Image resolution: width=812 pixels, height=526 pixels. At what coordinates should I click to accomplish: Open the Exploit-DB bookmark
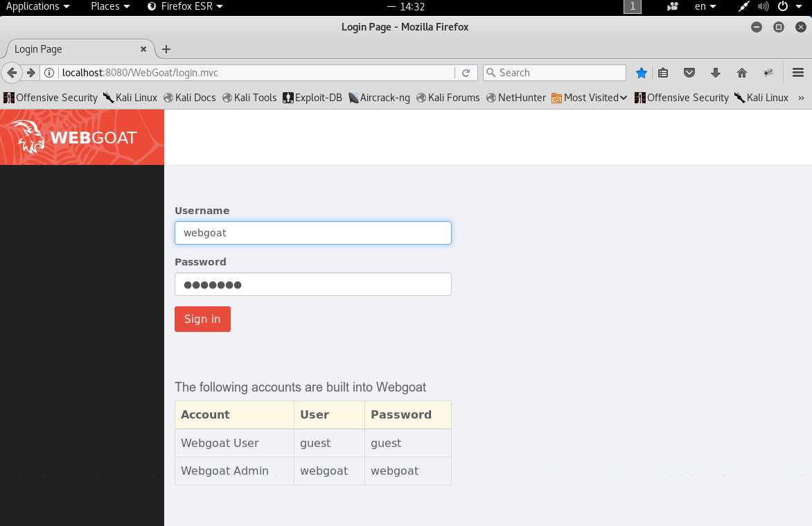point(312,98)
